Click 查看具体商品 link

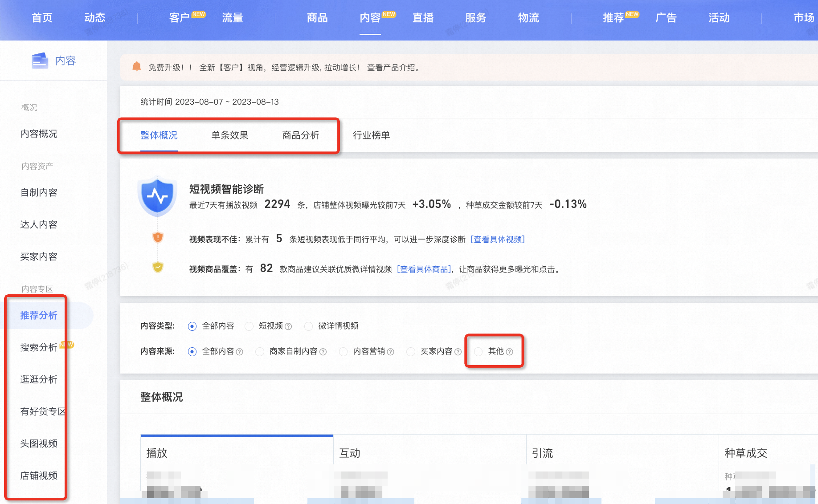click(x=424, y=269)
